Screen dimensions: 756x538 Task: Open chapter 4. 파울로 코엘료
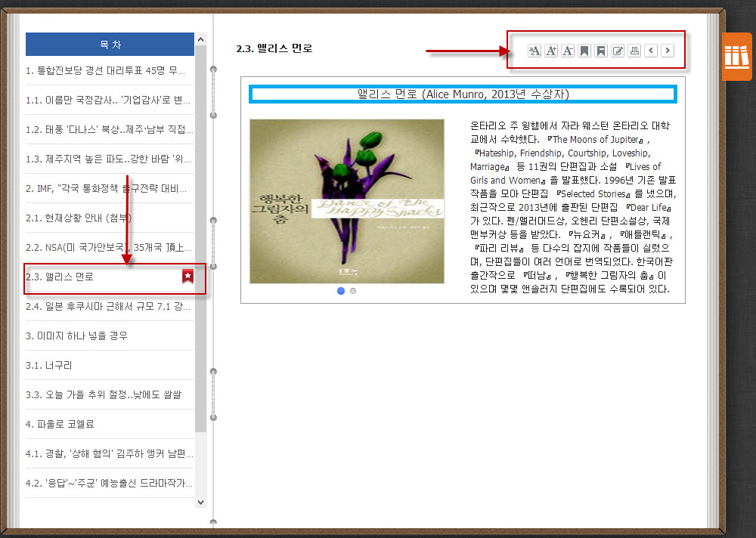[x=110, y=424]
